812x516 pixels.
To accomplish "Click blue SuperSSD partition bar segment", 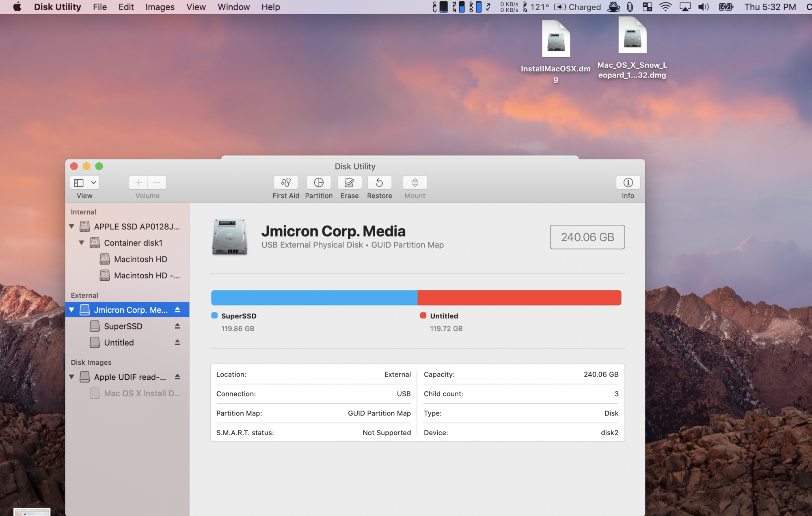I will (314, 298).
